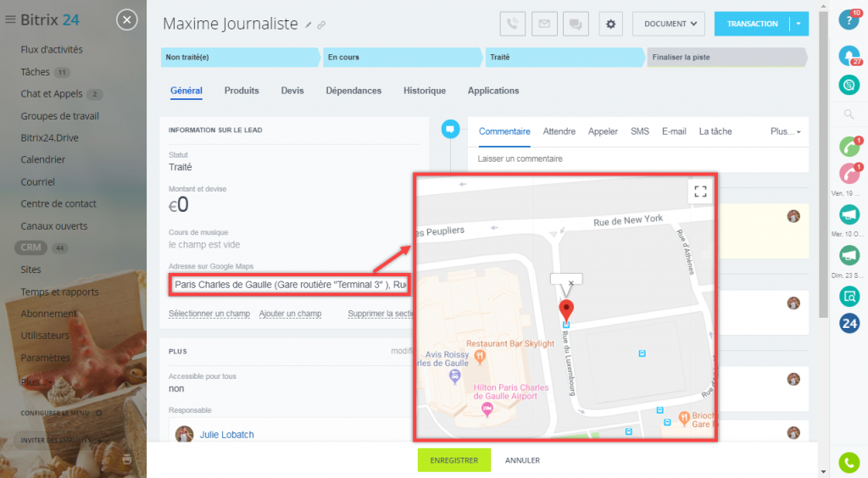This screenshot has height=478, width=868.
Task: Open the notifications bell icon
Action: click(x=849, y=55)
